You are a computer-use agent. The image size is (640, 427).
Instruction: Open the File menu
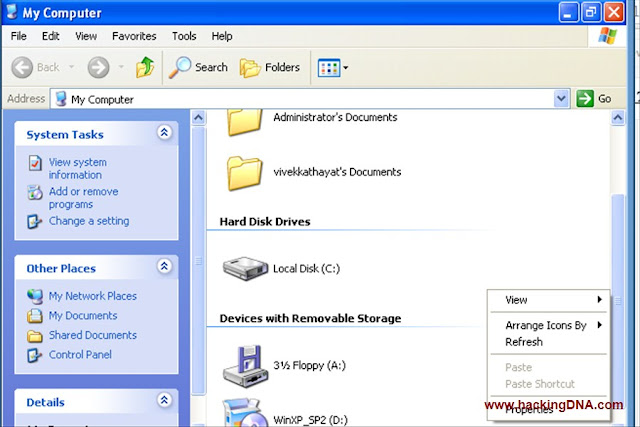19,36
